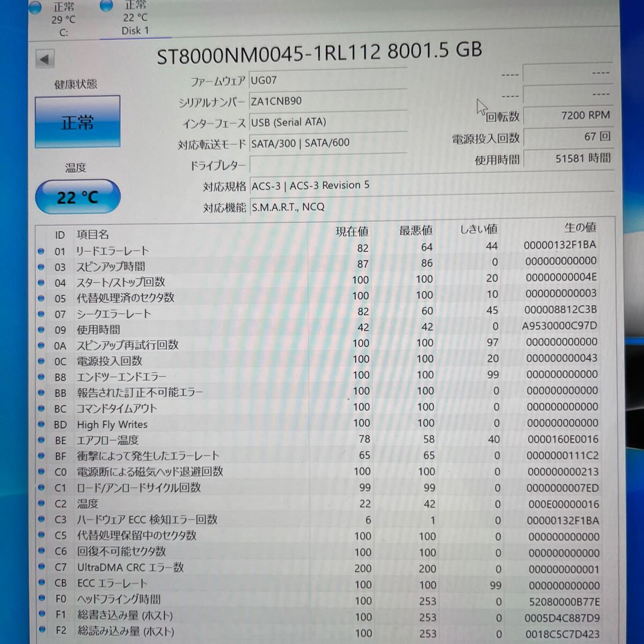Click the status dot for row 07 シークエラーレート
Screen dimensions: 644x644
click(x=41, y=314)
